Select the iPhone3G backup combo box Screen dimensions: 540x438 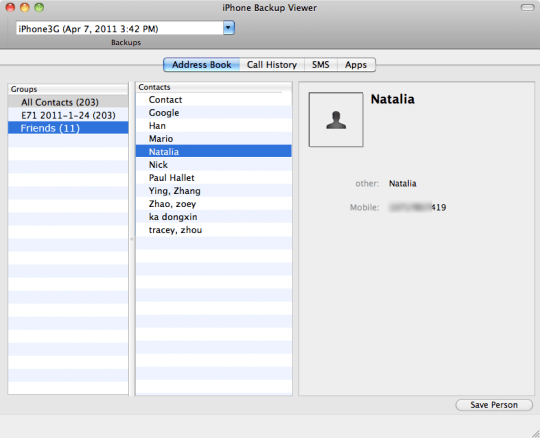125,28
